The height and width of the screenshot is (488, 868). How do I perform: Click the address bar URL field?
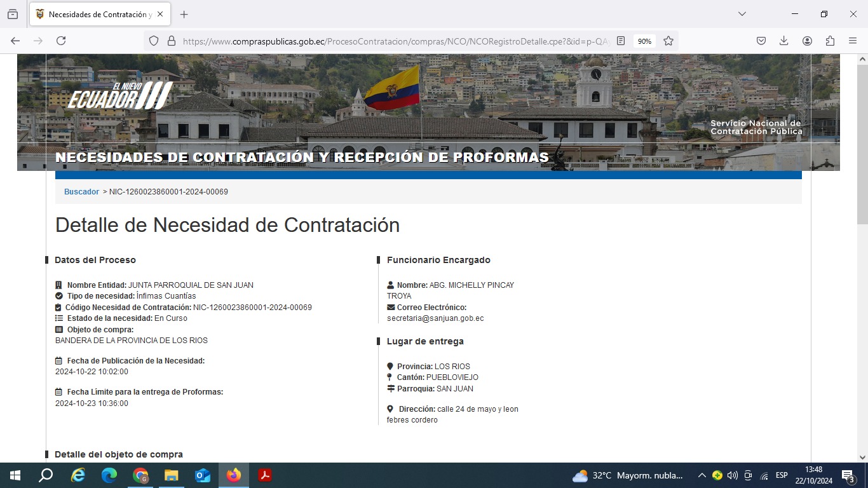(x=394, y=41)
